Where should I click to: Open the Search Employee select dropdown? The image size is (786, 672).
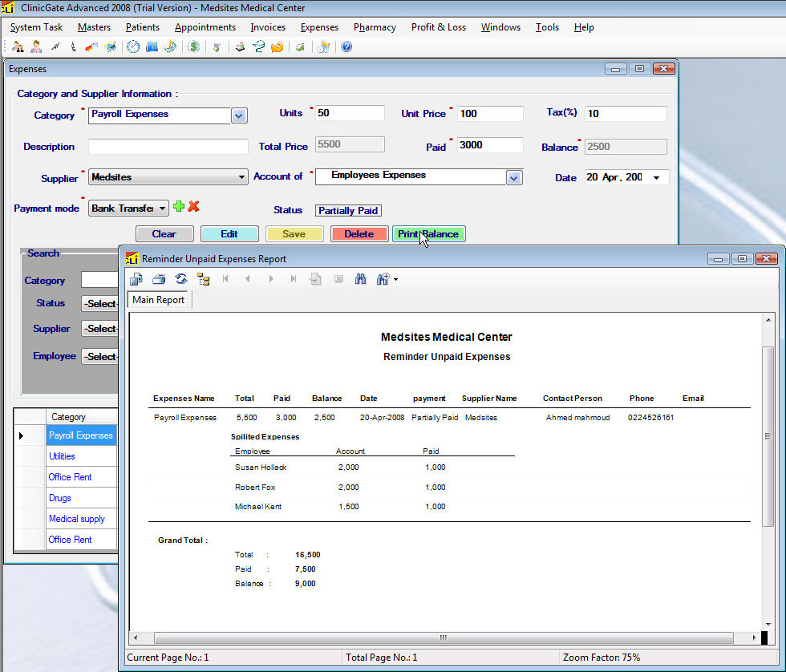click(x=100, y=357)
